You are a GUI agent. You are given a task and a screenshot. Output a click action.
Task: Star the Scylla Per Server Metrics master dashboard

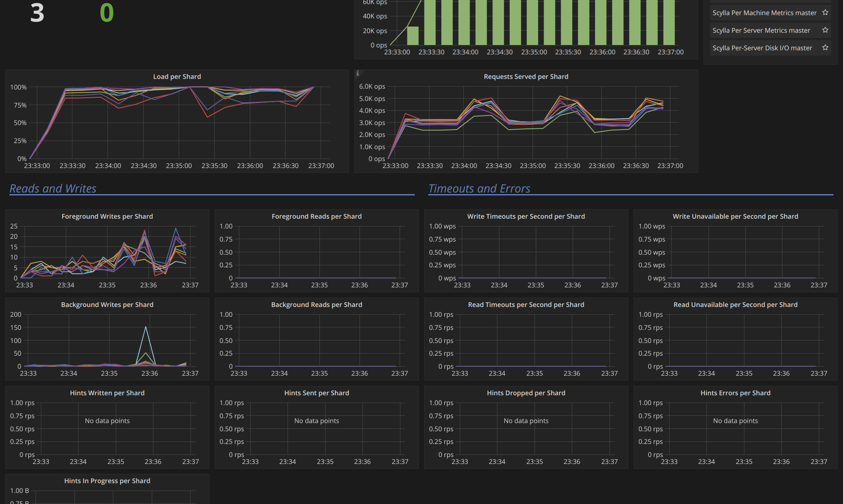tap(825, 30)
